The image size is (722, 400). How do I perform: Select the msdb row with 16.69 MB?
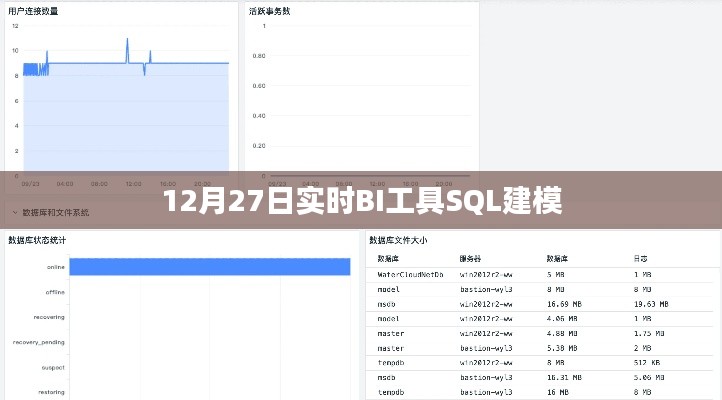click(537, 303)
